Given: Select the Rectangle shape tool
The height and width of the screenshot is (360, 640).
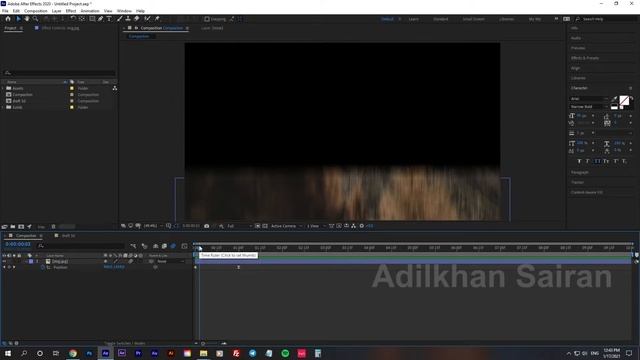Looking at the screenshot, I should coord(92,19).
